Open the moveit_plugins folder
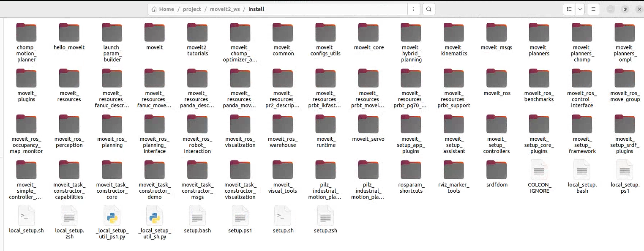 (x=26, y=78)
